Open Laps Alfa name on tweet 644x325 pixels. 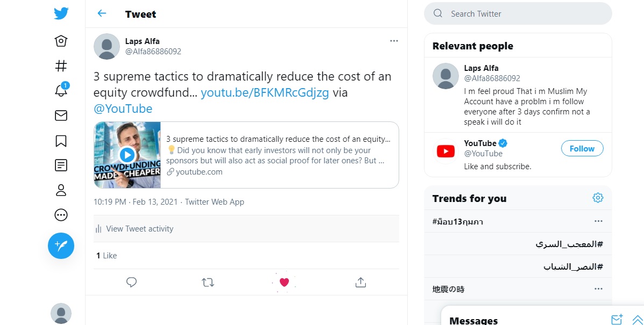142,41
